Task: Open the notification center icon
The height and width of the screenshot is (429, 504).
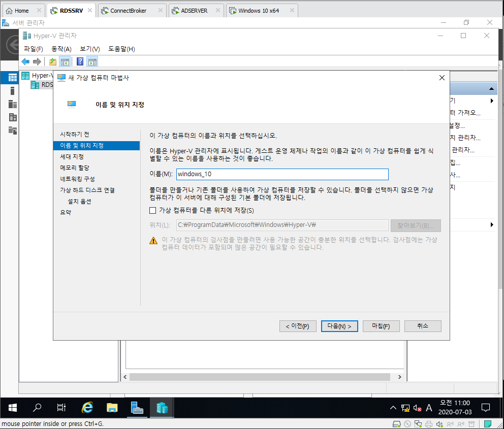Action: tap(485, 408)
